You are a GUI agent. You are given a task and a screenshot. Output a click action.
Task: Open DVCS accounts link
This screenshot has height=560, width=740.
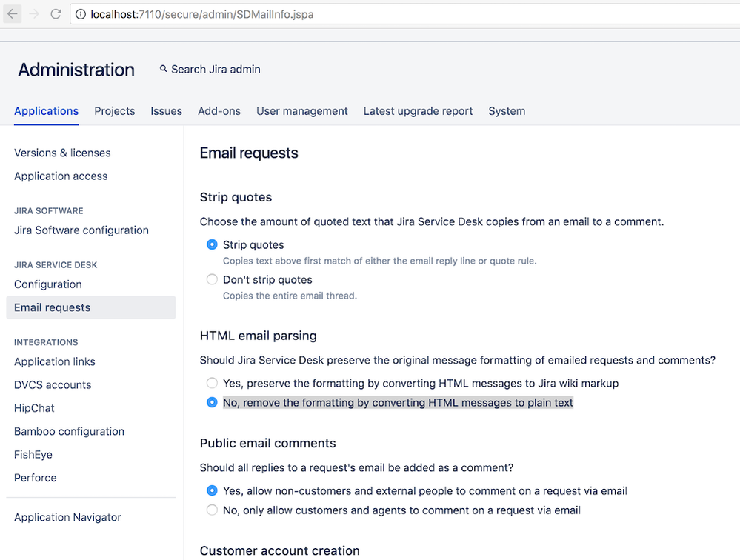pos(53,385)
